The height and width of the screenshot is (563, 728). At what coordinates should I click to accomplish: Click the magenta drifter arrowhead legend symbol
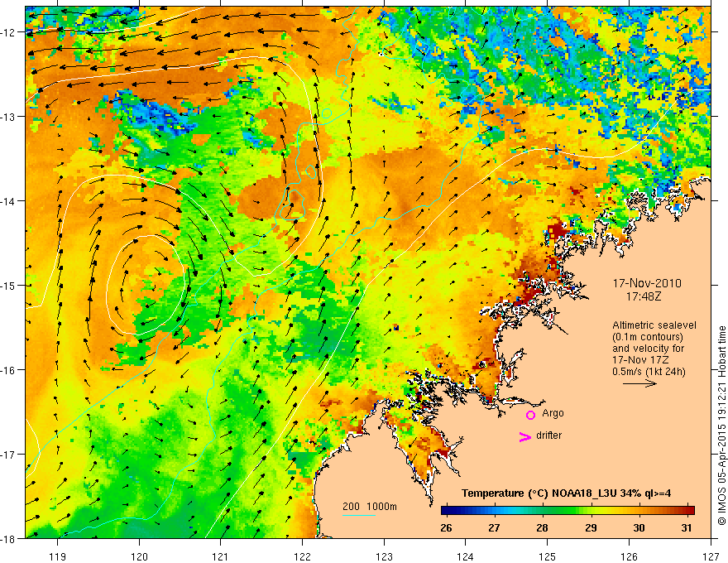click(x=524, y=437)
